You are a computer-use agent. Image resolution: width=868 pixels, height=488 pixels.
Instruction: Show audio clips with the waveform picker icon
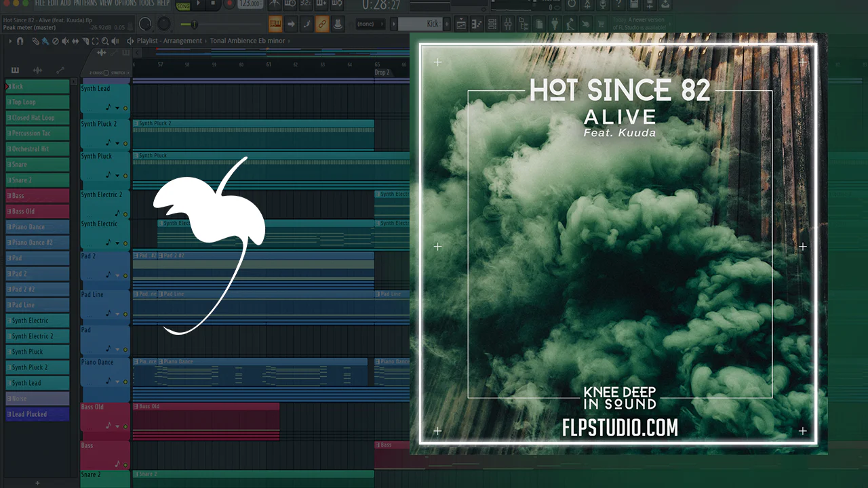pyautogui.click(x=38, y=70)
